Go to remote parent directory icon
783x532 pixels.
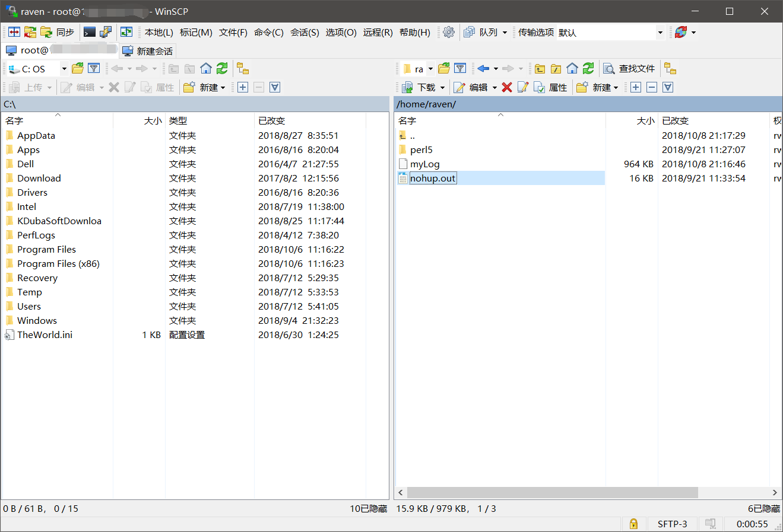click(540, 69)
